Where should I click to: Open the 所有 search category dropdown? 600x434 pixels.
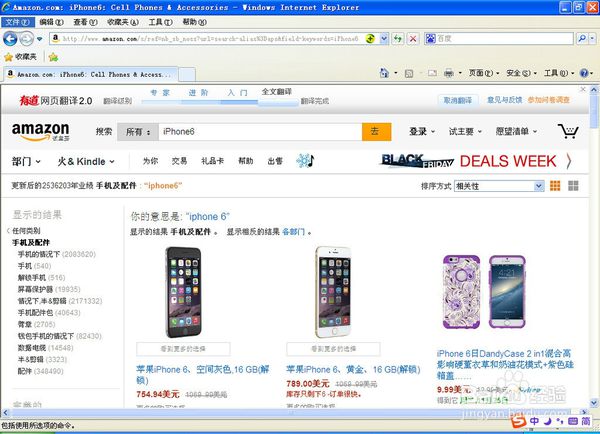coord(138,132)
